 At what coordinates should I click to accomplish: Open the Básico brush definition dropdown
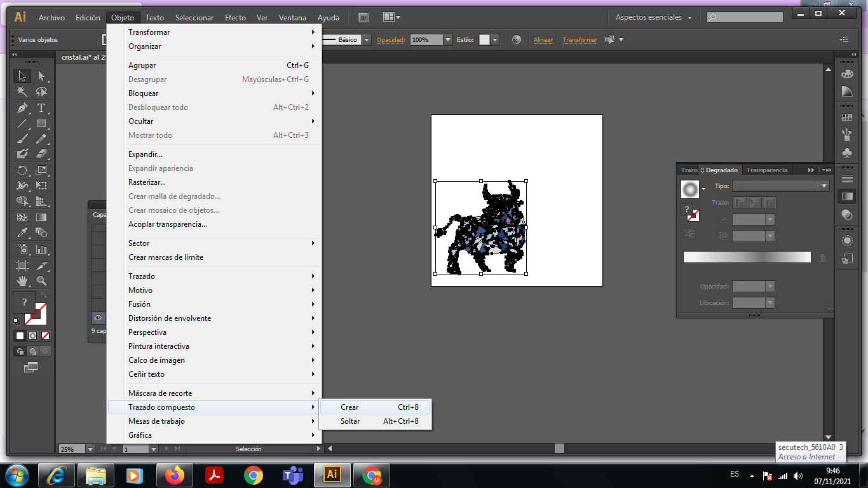coord(367,39)
